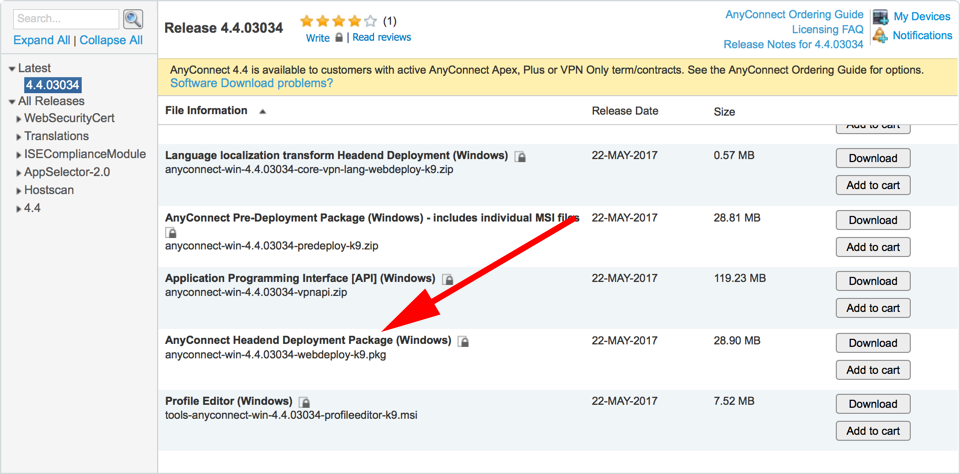Viewport: 960px width, 474px height.
Task: Click filename anyconnect-win-4.4.03034-vpnapi.zip
Action: point(256,292)
